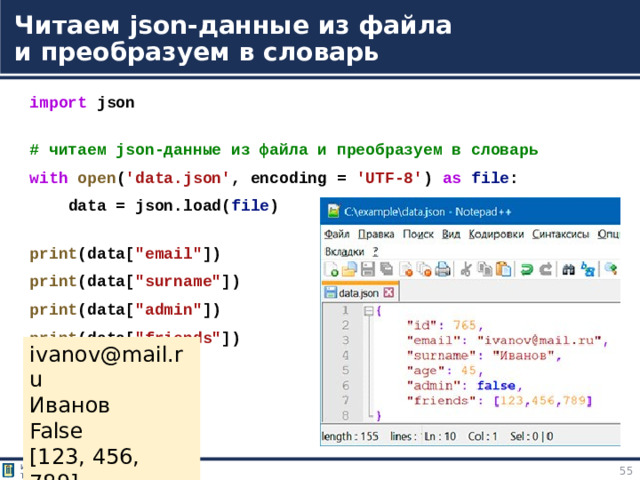
Task: Click the green Undo arrow icon
Action: pos(527,269)
